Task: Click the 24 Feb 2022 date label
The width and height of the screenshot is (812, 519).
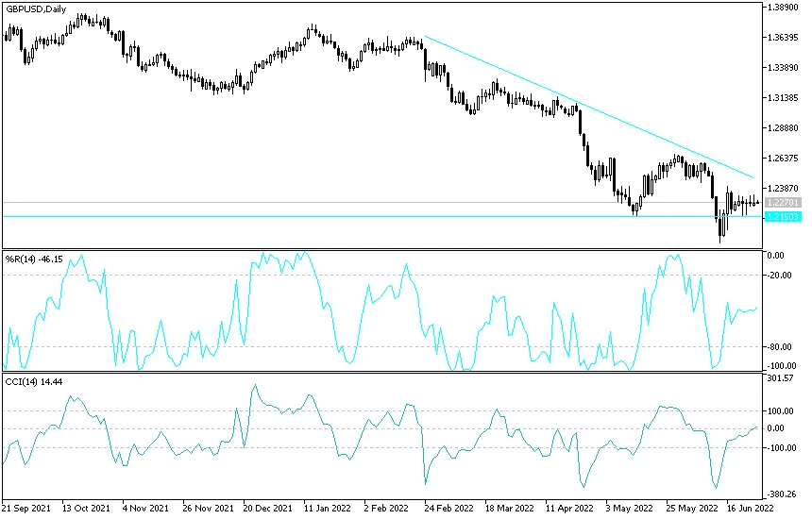Action: pyautogui.click(x=448, y=508)
